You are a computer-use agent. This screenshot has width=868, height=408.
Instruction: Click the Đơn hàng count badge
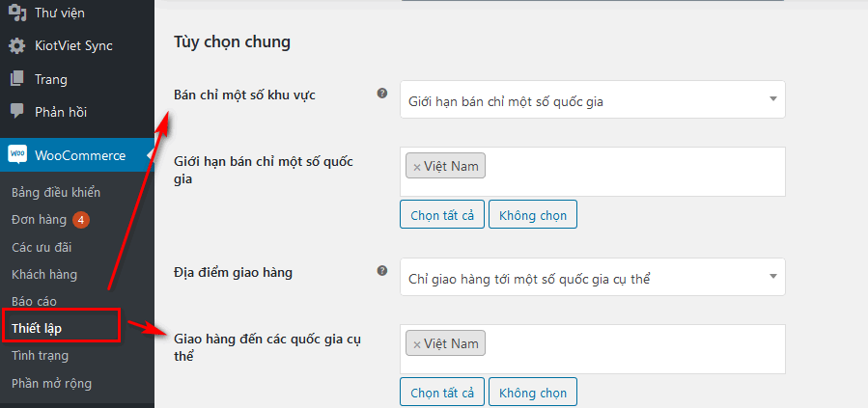(x=81, y=220)
